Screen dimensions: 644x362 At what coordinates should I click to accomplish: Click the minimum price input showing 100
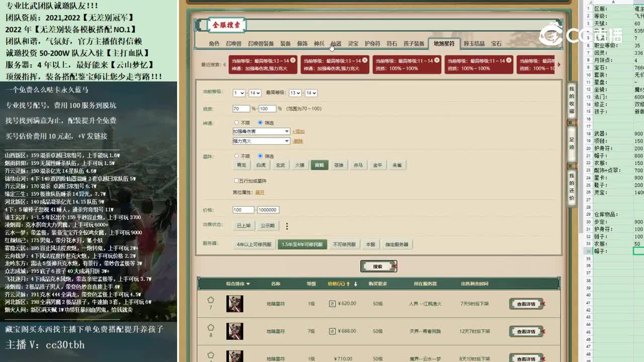coord(243,210)
